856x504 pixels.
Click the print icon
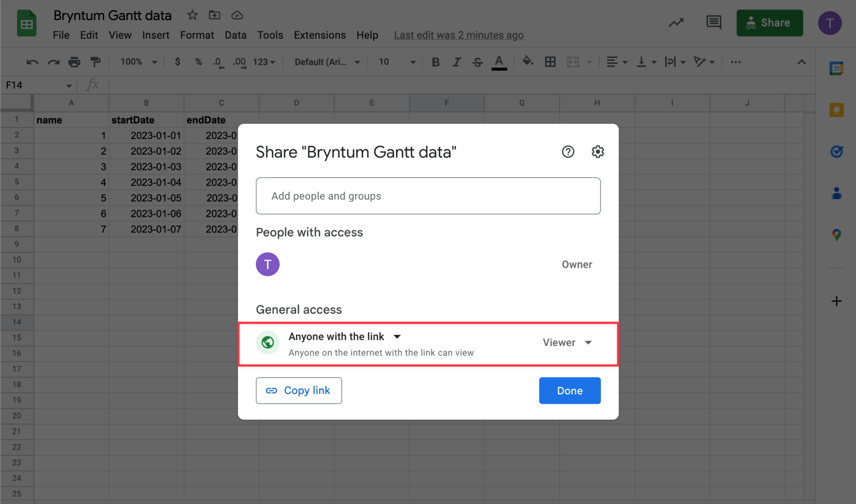pos(74,62)
